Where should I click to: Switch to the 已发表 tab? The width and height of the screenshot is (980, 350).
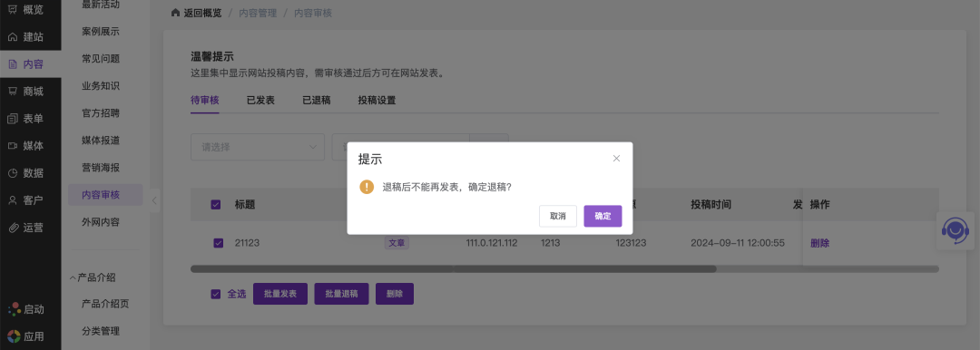(260, 100)
